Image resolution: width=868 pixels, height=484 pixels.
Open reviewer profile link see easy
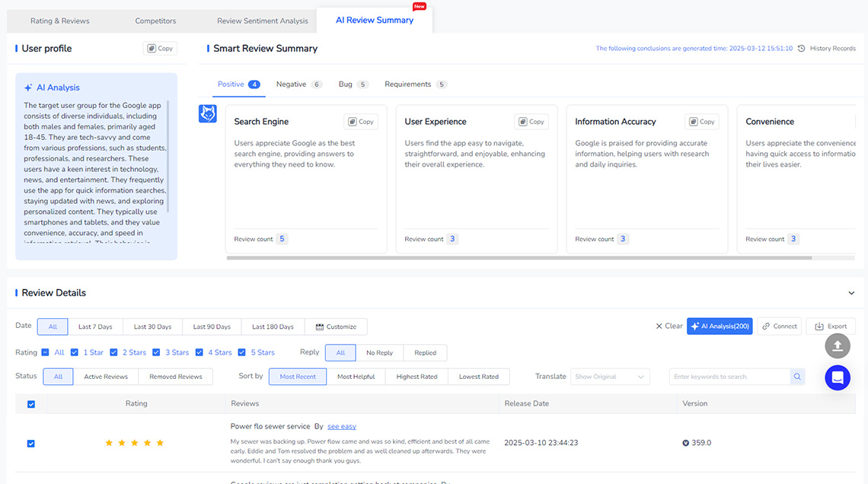[342, 426]
